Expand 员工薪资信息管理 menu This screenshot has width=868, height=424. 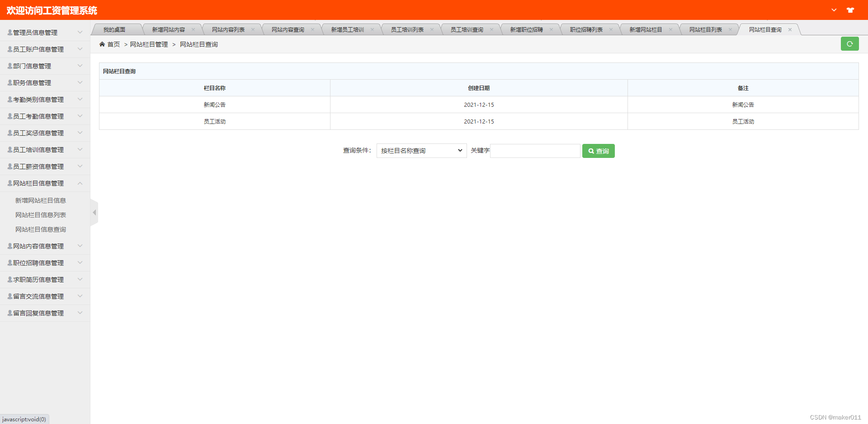pos(45,167)
